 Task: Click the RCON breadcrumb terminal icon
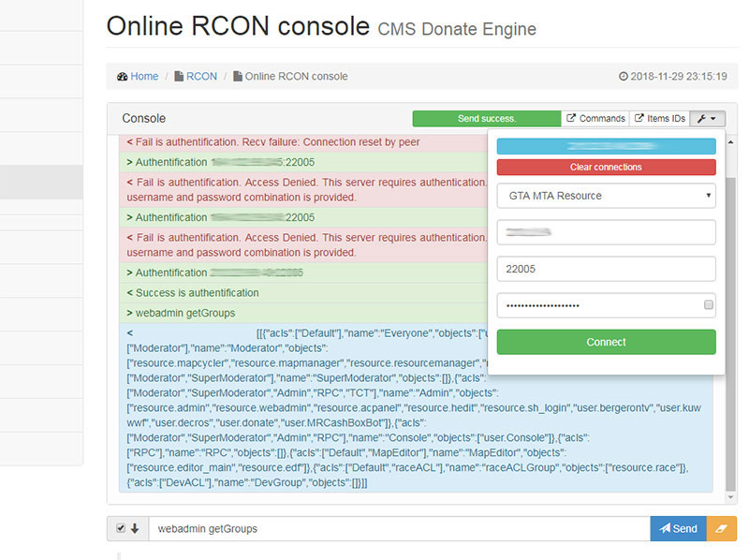[179, 77]
